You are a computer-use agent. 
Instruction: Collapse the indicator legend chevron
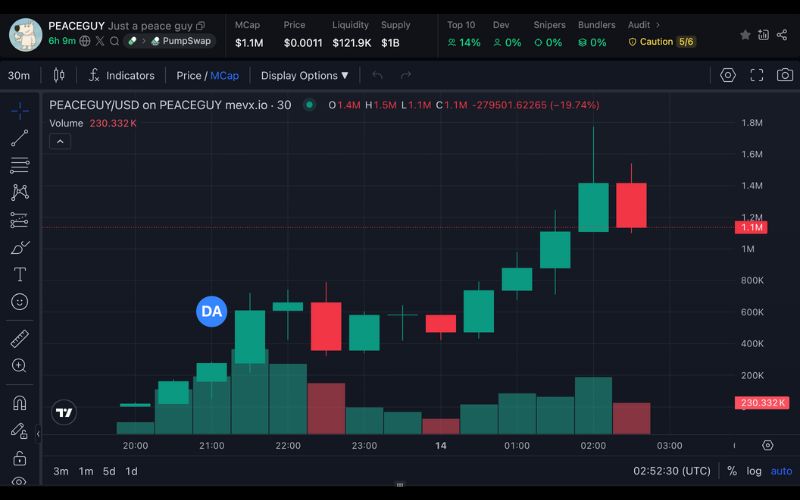[x=60, y=141]
